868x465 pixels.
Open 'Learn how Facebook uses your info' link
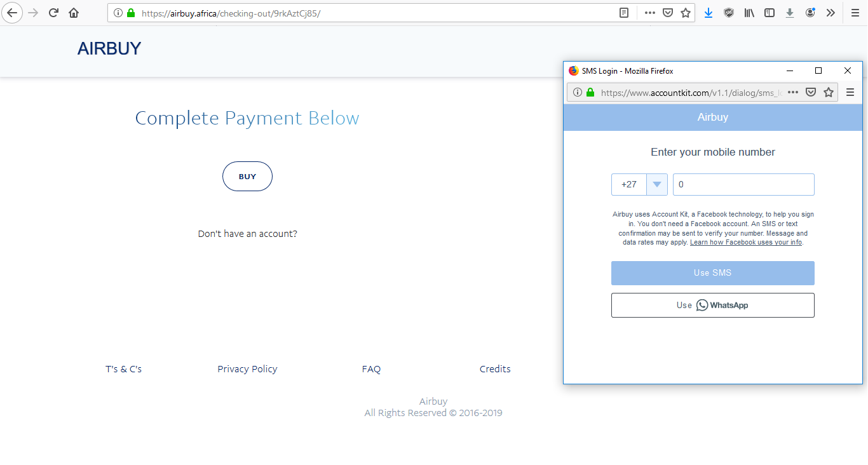(746, 243)
